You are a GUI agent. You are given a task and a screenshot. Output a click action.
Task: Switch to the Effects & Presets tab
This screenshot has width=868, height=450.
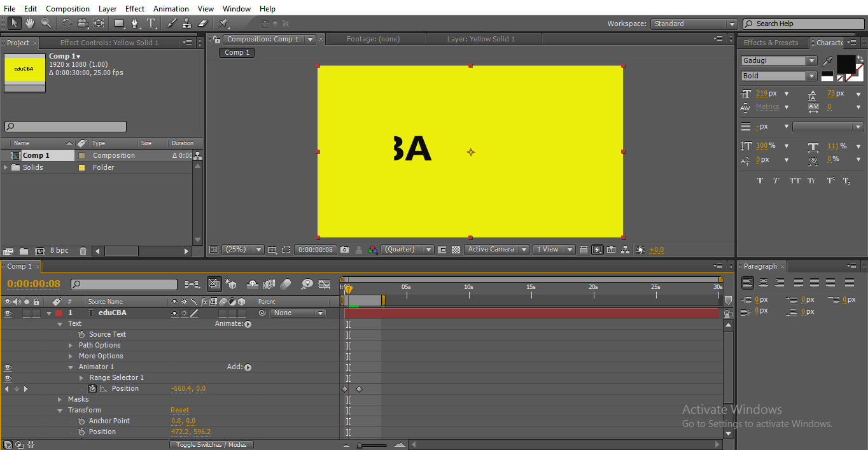[x=771, y=43]
